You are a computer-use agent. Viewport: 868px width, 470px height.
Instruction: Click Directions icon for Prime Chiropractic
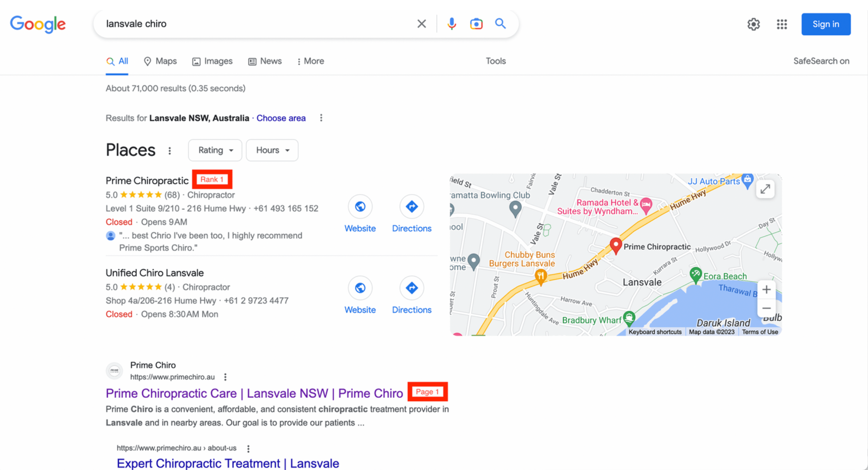(412, 207)
